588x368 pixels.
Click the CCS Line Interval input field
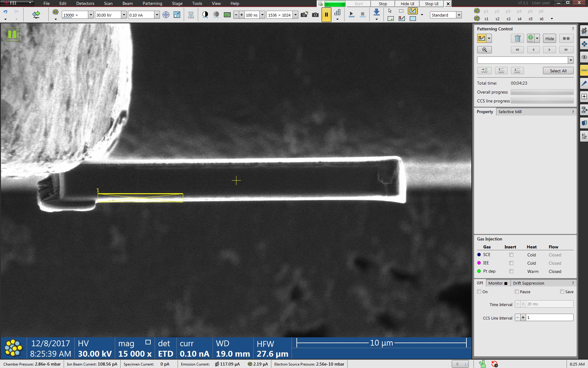pos(549,318)
